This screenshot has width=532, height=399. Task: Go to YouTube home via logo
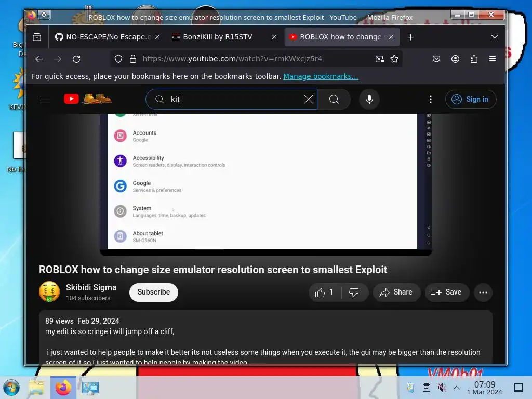point(88,99)
